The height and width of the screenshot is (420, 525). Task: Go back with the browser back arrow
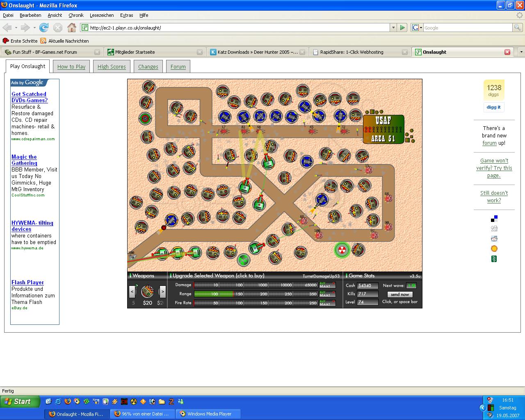click(7, 27)
